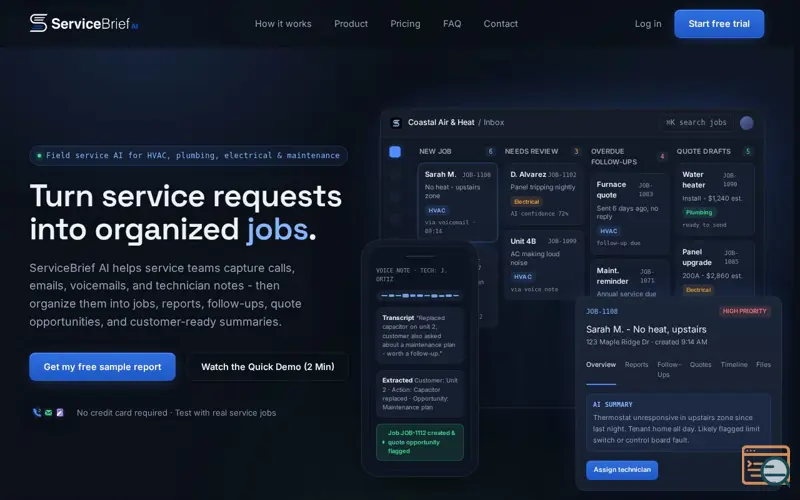Click the NEEDS REVIEW column header
The image size is (800, 500).
[x=532, y=152]
